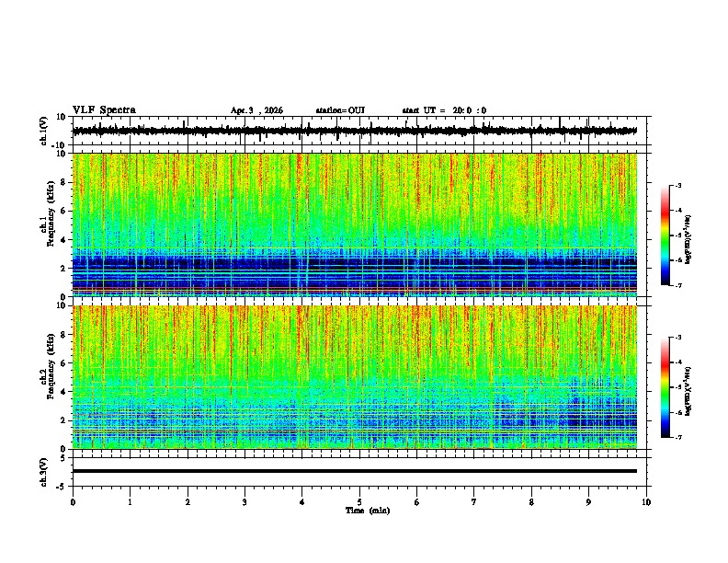Click the "2" kHz tick on ch.2 frequency axis
The width and height of the screenshot is (728, 563).
pyautogui.click(x=63, y=420)
